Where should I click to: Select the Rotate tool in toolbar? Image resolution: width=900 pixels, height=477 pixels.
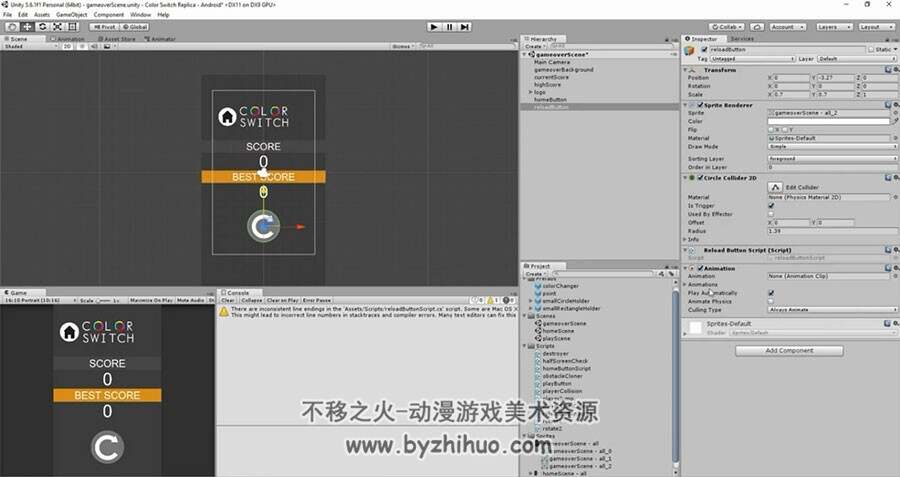tap(42, 27)
